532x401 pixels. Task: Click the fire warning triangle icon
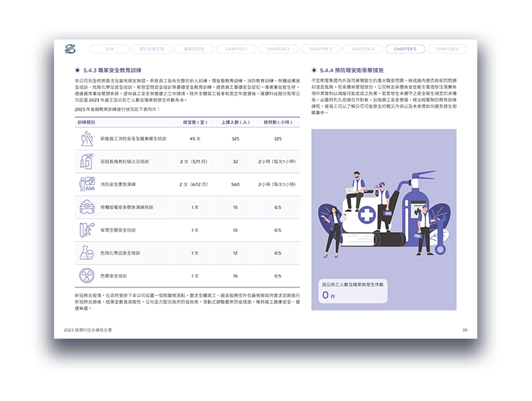pyautogui.click(x=87, y=139)
